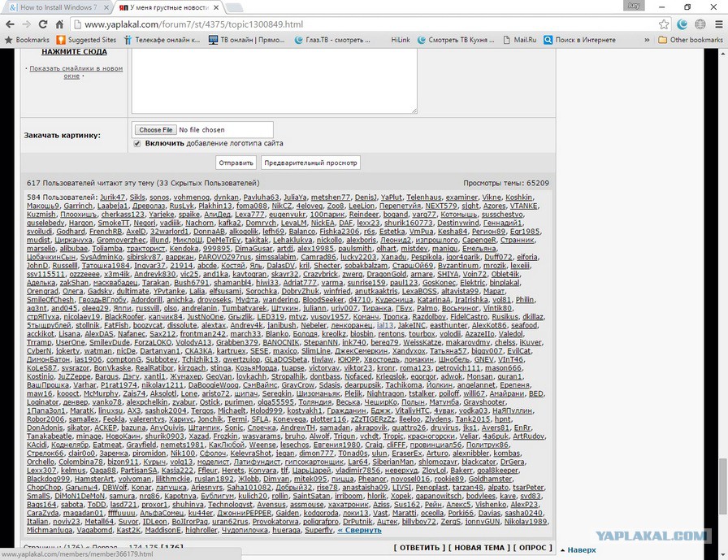Open the Bookmarks star shortcut

[x=27, y=40]
